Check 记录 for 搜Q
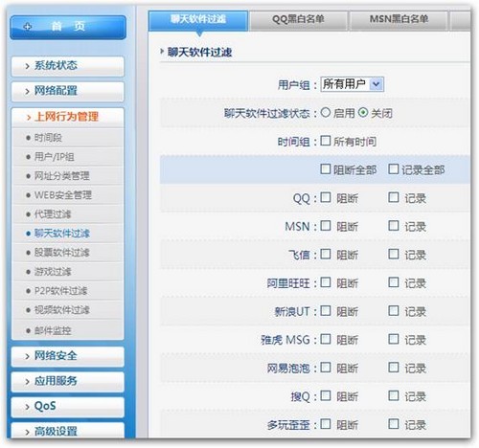 click(x=394, y=396)
